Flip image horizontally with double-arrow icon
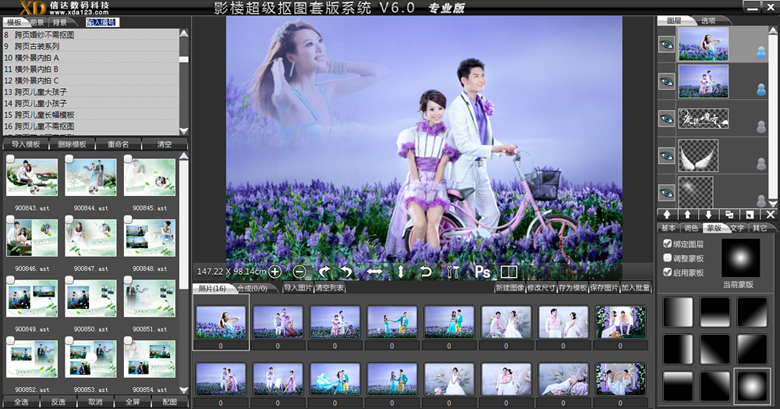 (x=375, y=272)
